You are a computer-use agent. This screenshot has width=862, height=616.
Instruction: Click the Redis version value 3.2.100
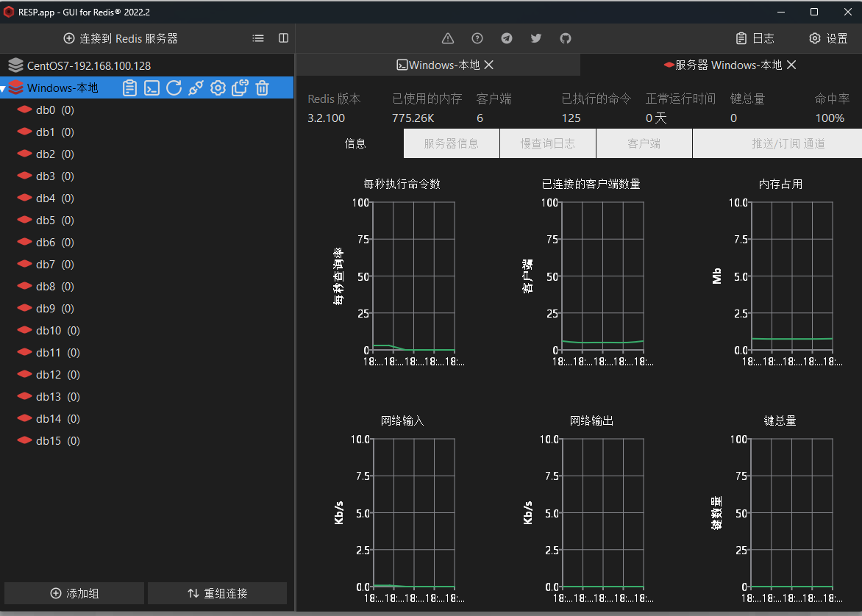pyautogui.click(x=326, y=118)
